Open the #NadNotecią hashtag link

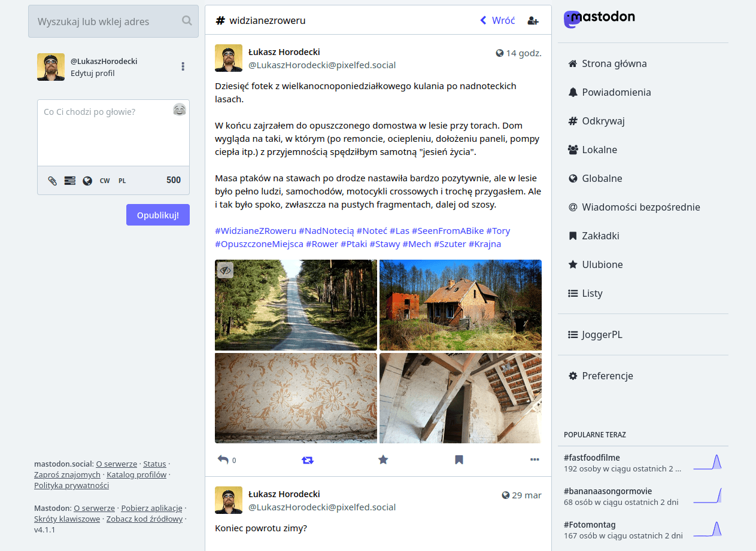pyautogui.click(x=326, y=230)
